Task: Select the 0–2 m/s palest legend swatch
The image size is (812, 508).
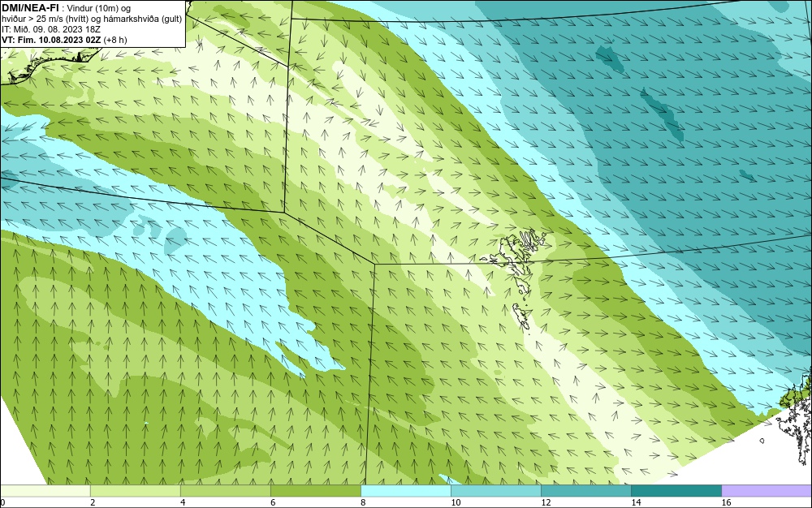Action: click(45, 490)
